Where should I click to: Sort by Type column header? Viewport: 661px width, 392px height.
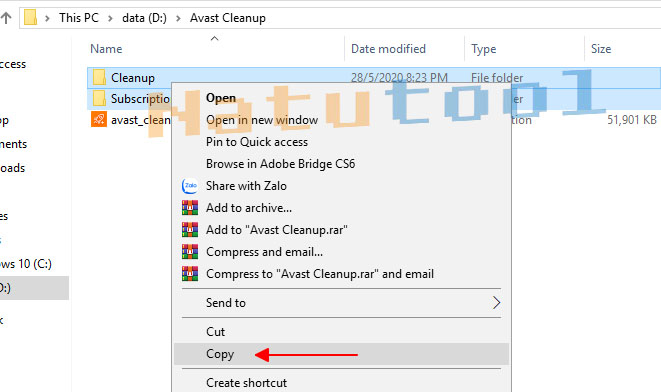click(484, 49)
